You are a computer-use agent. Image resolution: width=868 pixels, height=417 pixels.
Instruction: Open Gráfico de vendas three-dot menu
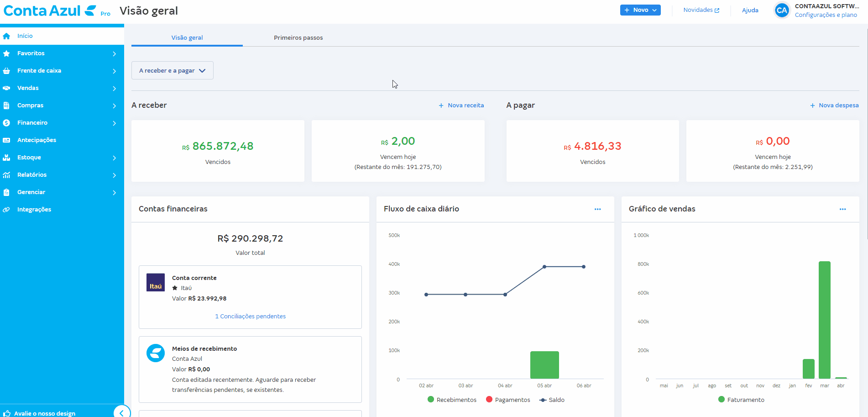pyautogui.click(x=842, y=209)
